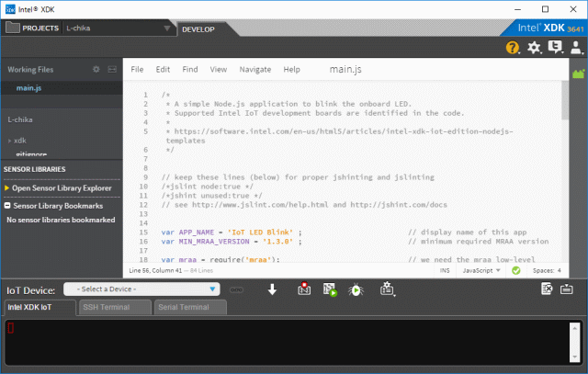Open the File menu
The width and height of the screenshot is (588, 374).
(137, 70)
